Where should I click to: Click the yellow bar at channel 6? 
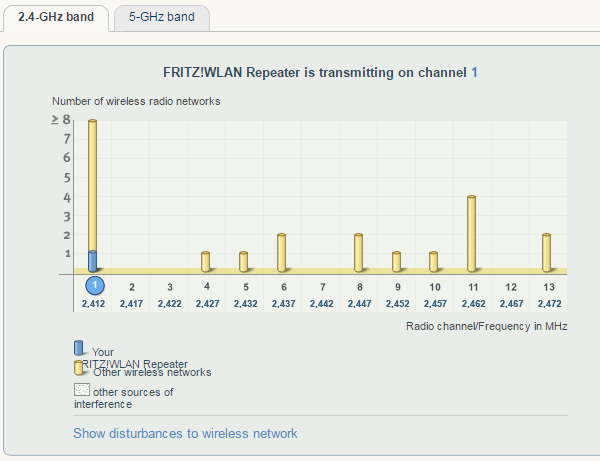pyautogui.click(x=282, y=253)
